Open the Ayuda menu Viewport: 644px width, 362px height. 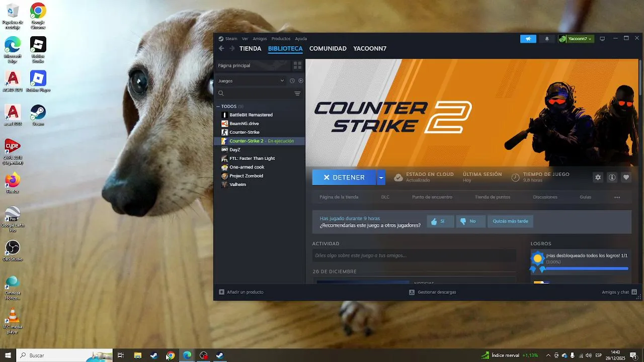click(301, 39)
